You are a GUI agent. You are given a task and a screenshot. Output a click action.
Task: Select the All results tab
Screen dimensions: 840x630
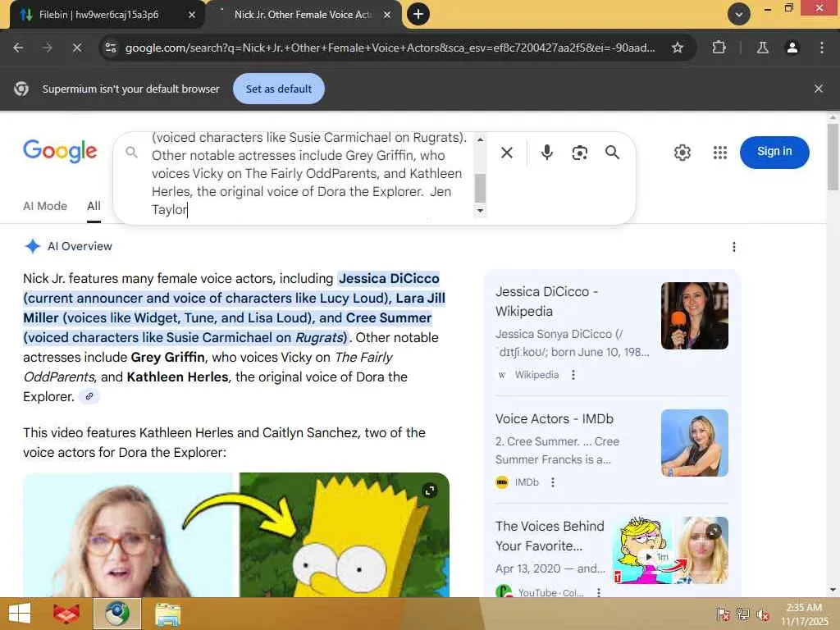tap(94, 206)
